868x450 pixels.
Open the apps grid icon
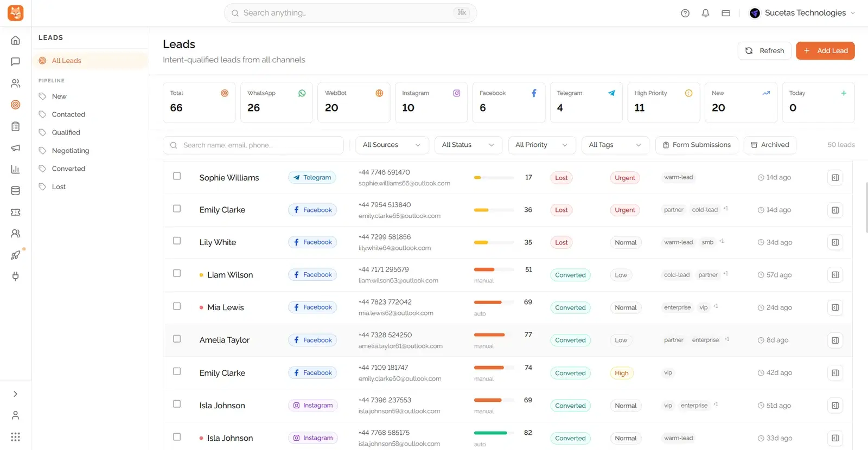pos(16,437)
